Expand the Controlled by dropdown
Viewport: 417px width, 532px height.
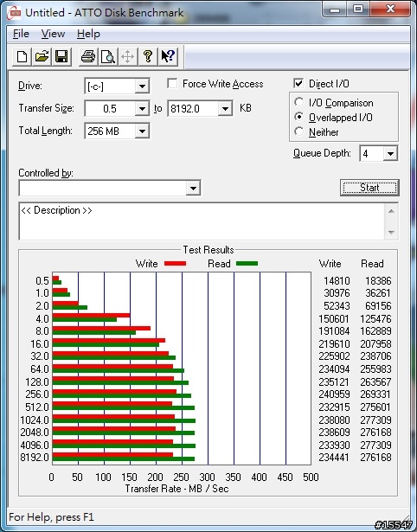(193, 188)
